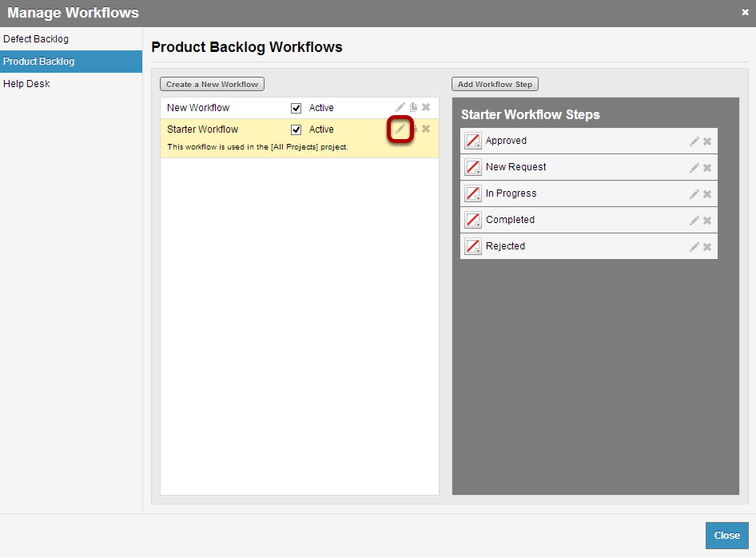Open color picker for New Request step
Screen dimensions: 756x558
[473, 167]
